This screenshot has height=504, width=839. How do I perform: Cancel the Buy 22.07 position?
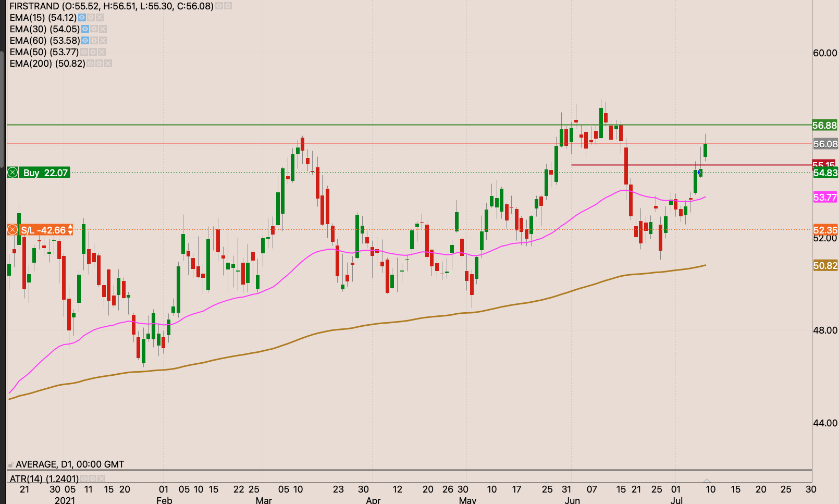(13, 173)
